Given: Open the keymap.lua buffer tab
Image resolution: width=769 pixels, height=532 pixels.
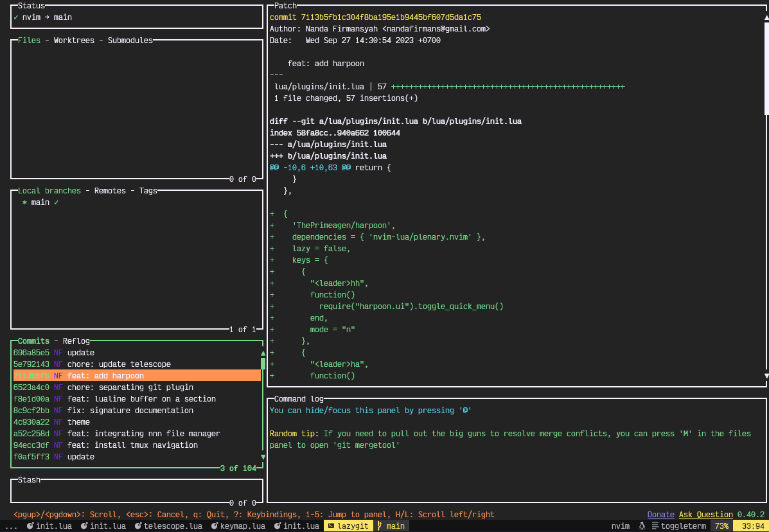Looking at the screenshot, I should pyautogui.click(x=238, y=526).
